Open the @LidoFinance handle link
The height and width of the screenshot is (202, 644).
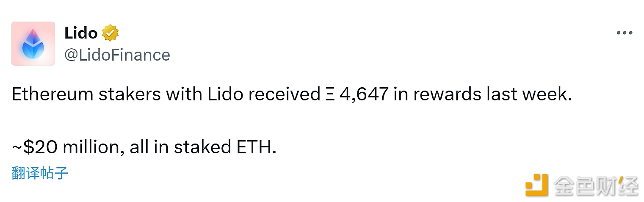[x=117, y=55]
